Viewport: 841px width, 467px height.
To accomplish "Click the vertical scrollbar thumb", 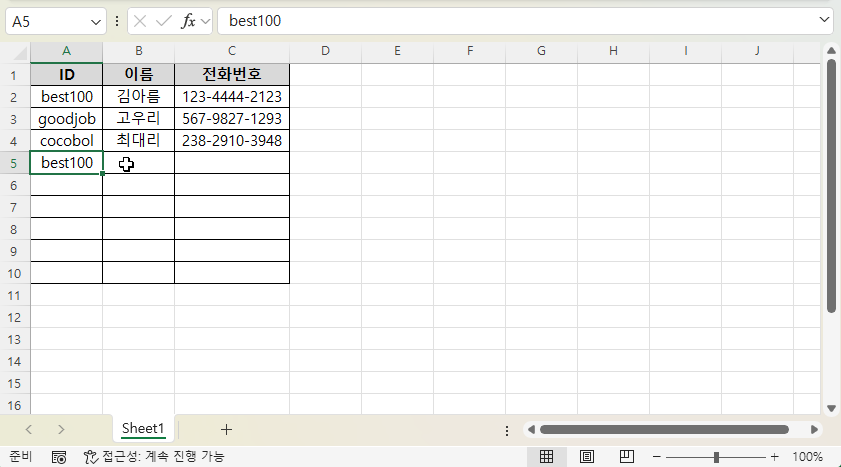I will [831, 186].
